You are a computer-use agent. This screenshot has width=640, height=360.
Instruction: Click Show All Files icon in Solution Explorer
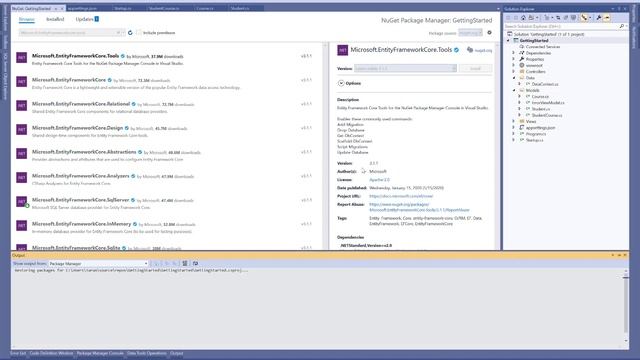(x=573, y=18)
